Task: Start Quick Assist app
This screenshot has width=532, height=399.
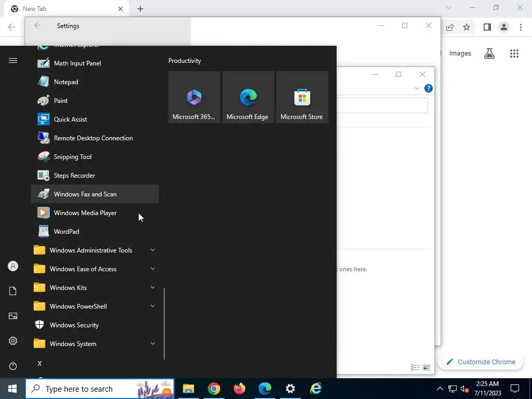Action: pos(95,119)
